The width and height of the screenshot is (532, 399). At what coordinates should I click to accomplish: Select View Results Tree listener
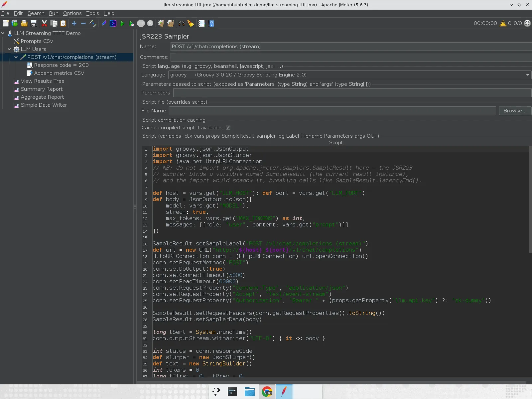(43, 81)
